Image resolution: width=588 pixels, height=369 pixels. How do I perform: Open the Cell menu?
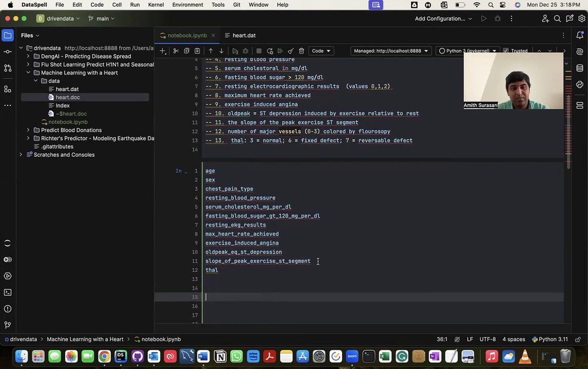[x=117, y=5]
